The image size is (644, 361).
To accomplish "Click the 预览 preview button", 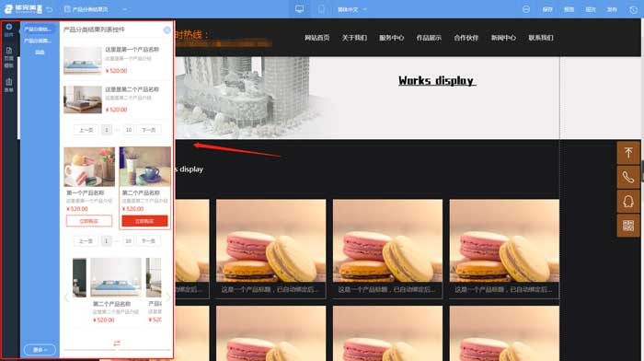I will (x=569, y=9).
